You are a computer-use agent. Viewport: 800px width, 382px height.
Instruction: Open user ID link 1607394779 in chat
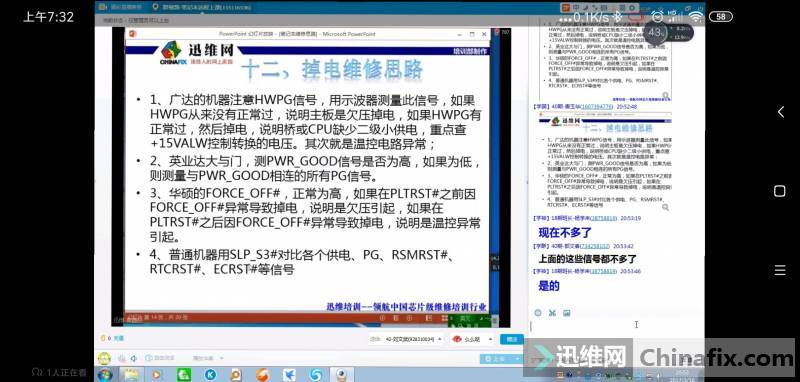[596, 107]
